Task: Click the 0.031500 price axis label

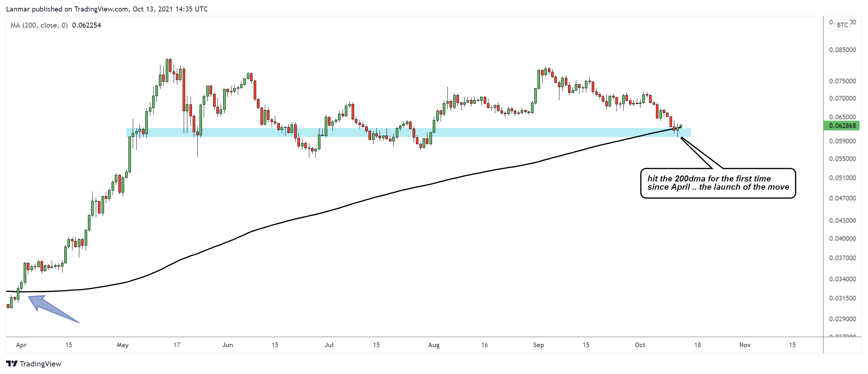Action: point(842,298)
